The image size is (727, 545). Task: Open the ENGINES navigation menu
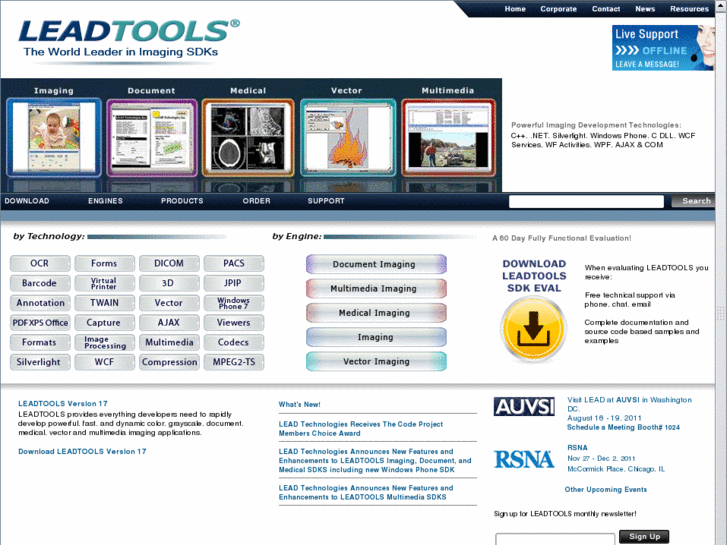105,201
